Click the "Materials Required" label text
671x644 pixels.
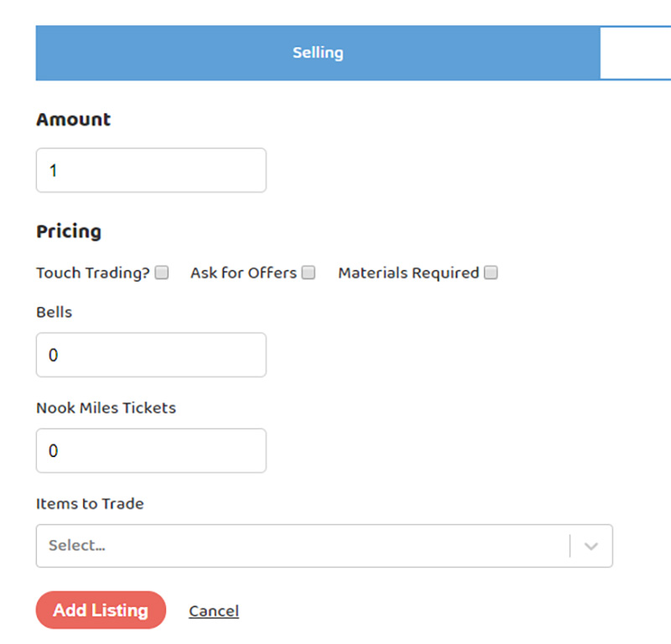pyautogui.click(x=408, y=273)
